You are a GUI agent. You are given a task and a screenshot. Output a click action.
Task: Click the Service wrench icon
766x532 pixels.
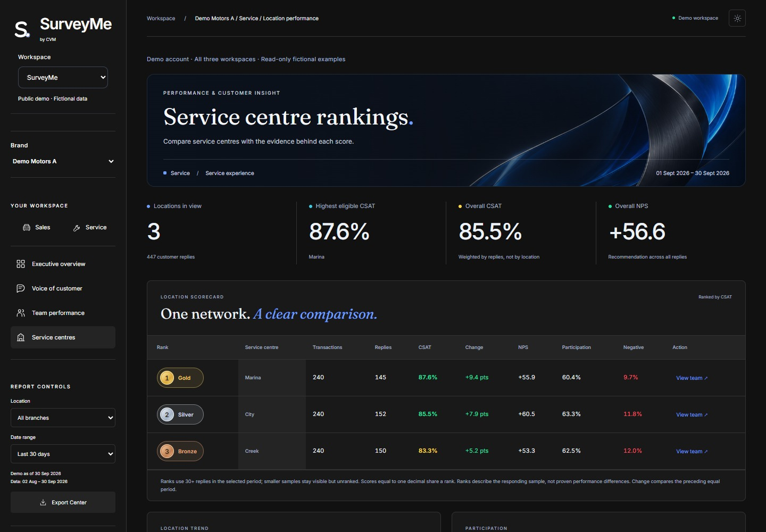click(x=77, y=228)
